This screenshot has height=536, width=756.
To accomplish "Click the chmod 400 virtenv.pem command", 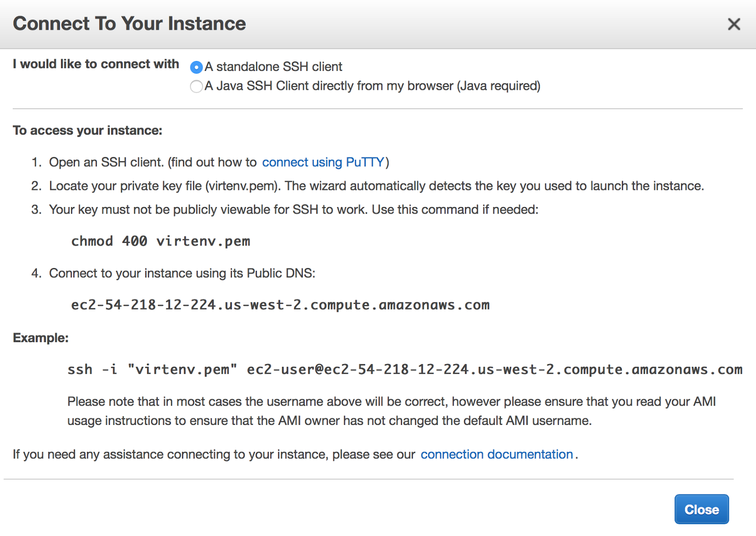I will [161, 241].
